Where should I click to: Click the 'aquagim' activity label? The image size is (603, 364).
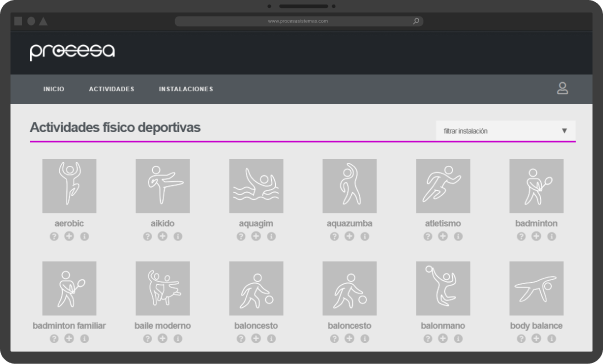256,223
